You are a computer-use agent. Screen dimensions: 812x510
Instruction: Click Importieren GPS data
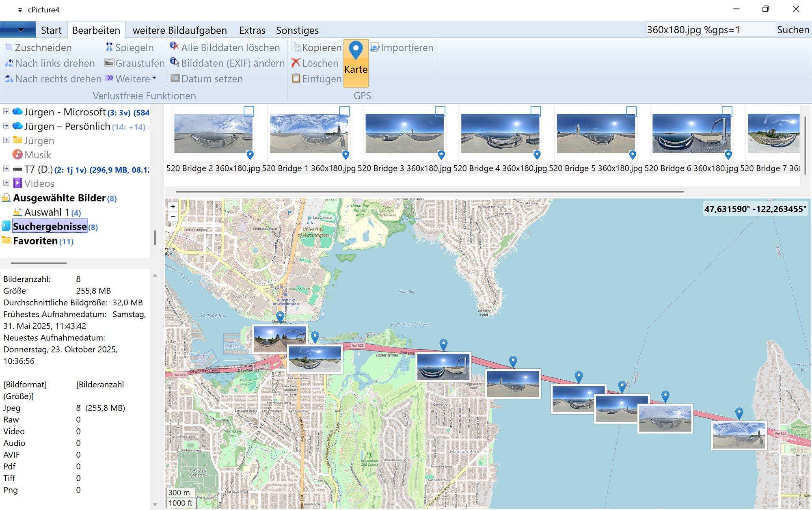[x=402, y=48]
